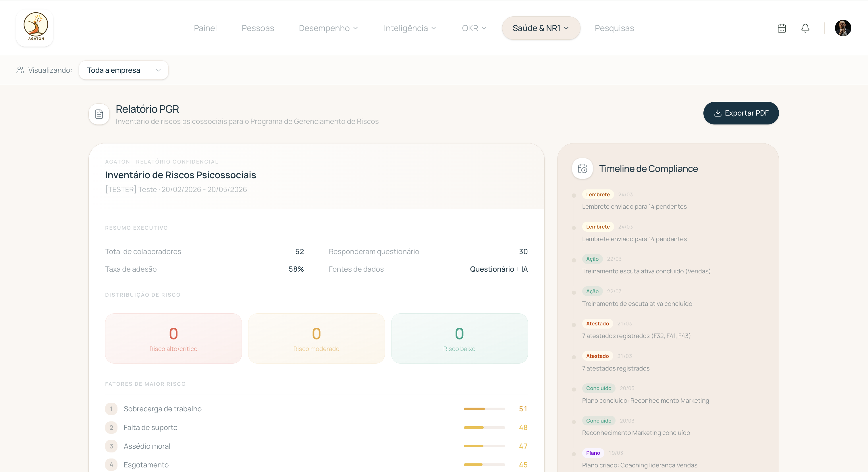Screen dimensions: 868x472
Task: Click 'Questionário + IA' value
Action: tap(499, 269)
